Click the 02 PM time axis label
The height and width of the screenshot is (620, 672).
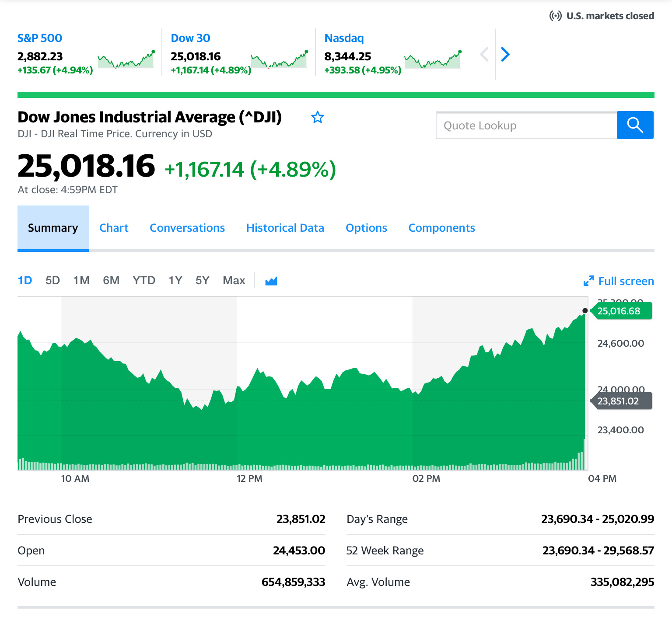[x=427, y=479]
